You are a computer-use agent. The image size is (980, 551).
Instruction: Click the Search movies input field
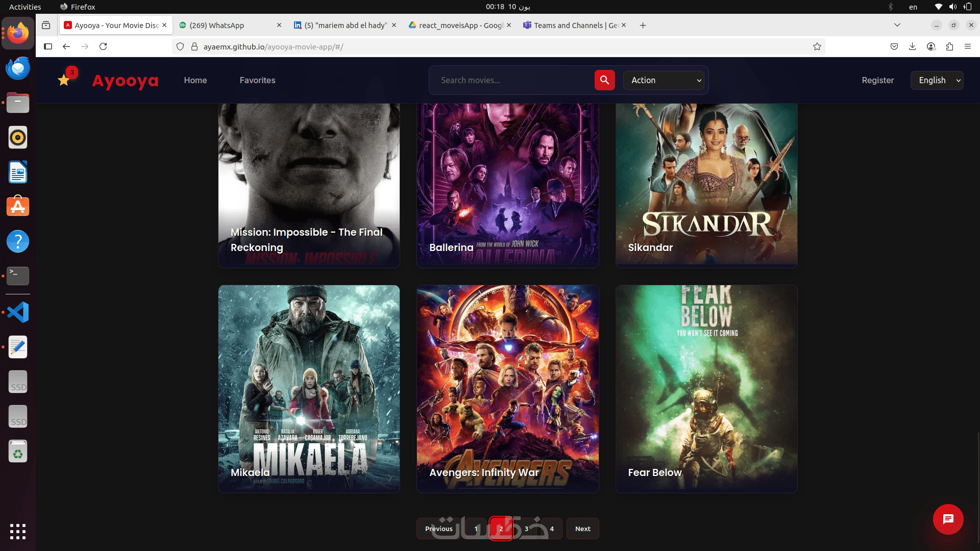click(510, 80)
